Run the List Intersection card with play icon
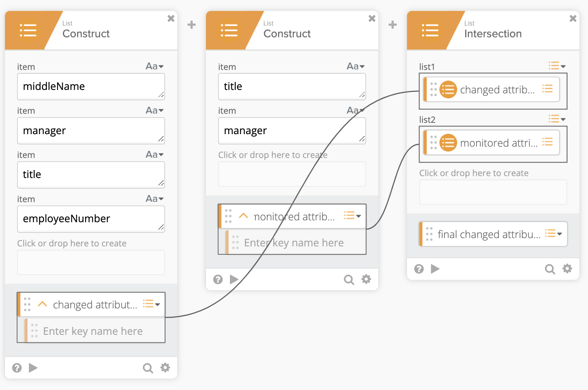Screen dimensions: 588x390 click(x=435, y=269)
